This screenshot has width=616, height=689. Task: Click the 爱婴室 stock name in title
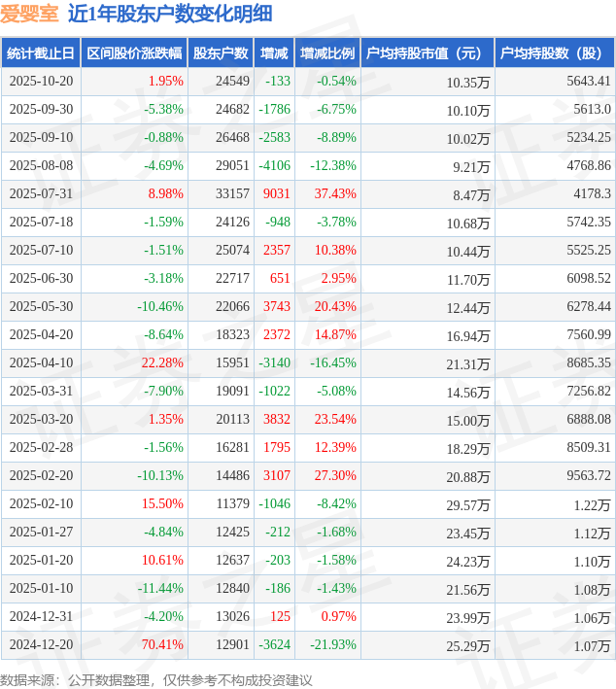[28, 14]
